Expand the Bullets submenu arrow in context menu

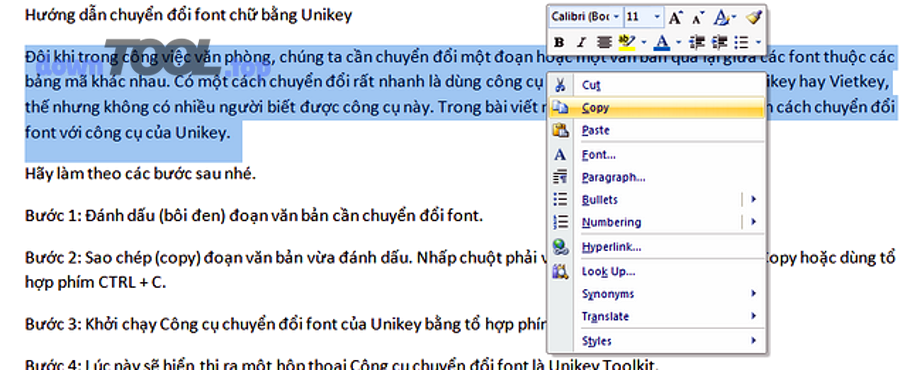point(754,200)
